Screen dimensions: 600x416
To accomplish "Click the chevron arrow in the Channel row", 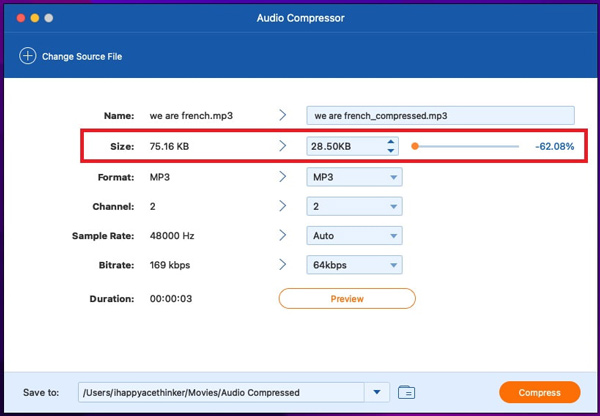I will [x=282, y=206].
